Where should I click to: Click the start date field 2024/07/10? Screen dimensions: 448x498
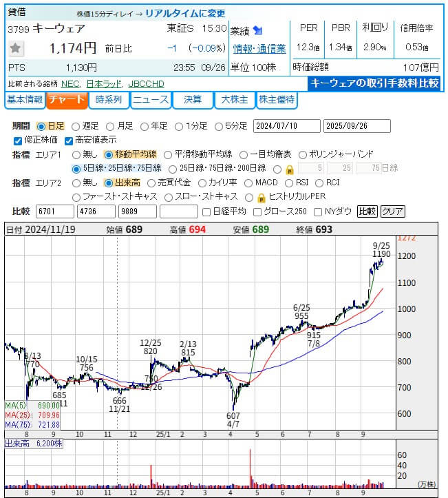[x=286, y=126]
